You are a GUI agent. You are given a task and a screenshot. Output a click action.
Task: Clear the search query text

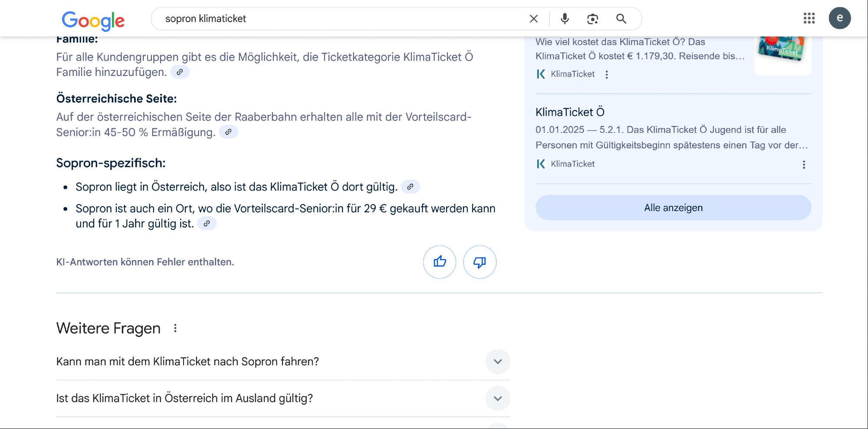pos(533,19)
